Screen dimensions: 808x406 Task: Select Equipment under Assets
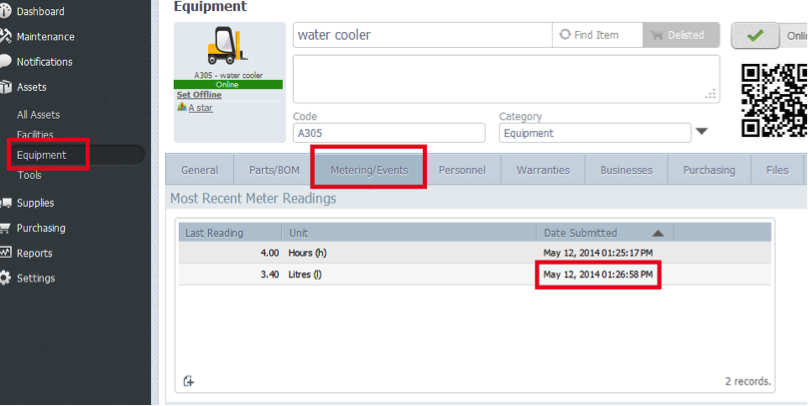click(41, 155)
